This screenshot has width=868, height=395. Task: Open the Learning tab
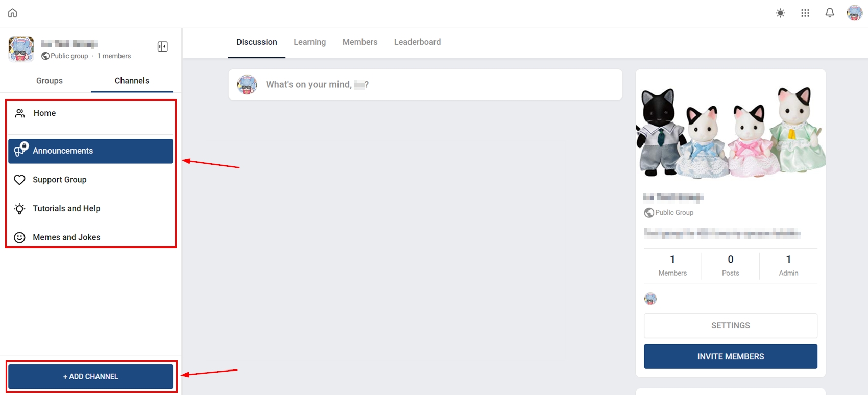pyautogui.click(x=309, y=42)
